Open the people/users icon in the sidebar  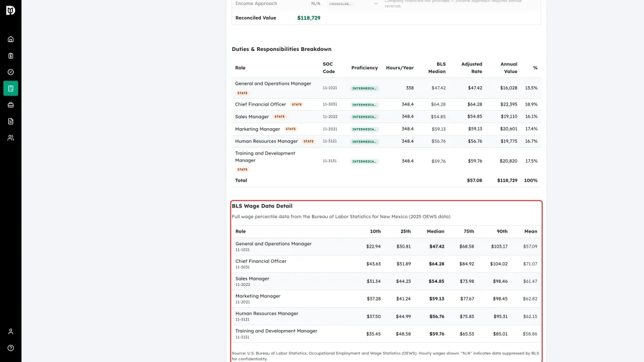pos(11,138)
